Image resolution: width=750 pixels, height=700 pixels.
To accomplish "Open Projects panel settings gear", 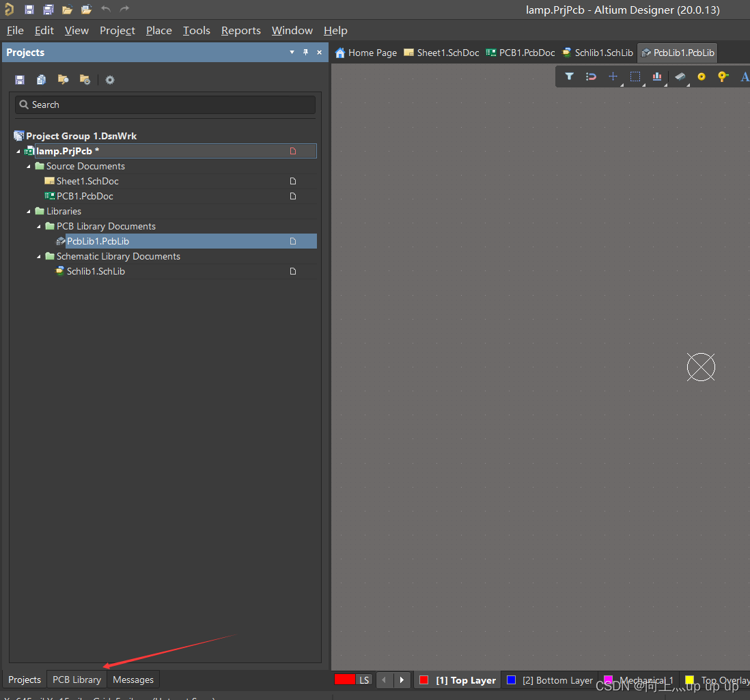I will (x=110, y=80).
